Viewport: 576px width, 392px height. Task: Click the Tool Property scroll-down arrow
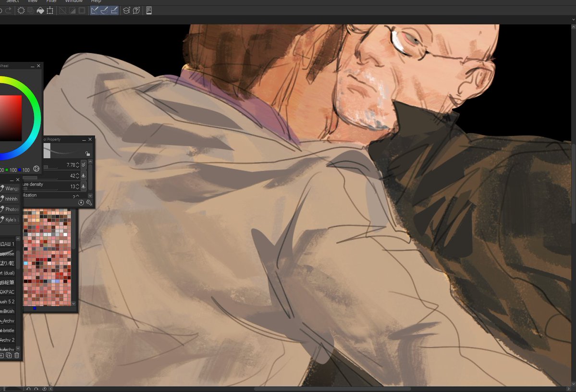90,196
